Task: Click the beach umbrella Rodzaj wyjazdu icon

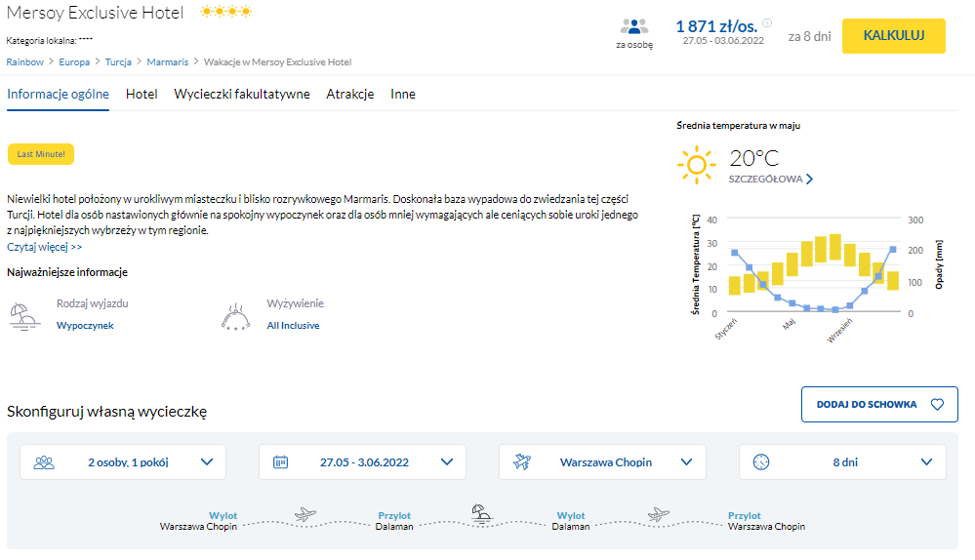Action: (x=20, y=314)
